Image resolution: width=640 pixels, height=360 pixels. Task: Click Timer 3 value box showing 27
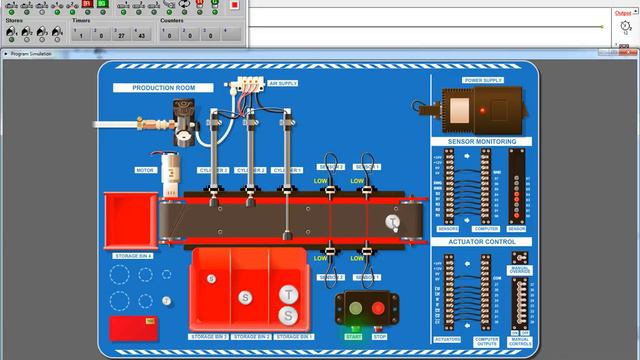pyautogui.click(x=121, y=34)
